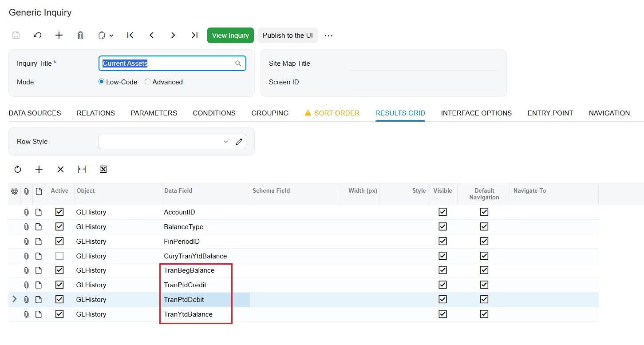Toggle Default Navigation for FinPeriodID row
The image size is (644, 345).
484,241
